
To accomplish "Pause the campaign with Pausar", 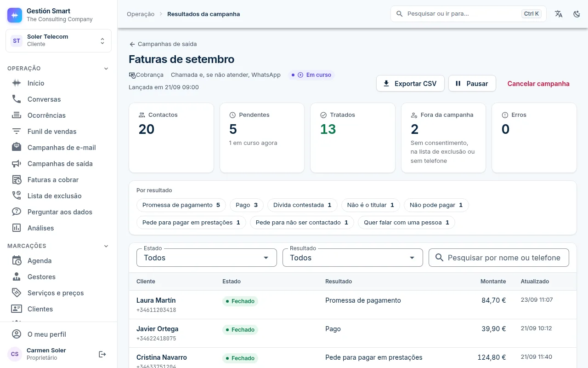I will click(x=472, y=84).
